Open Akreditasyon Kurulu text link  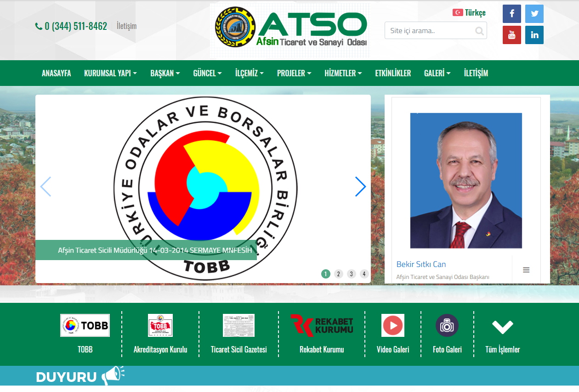(160, 349)
